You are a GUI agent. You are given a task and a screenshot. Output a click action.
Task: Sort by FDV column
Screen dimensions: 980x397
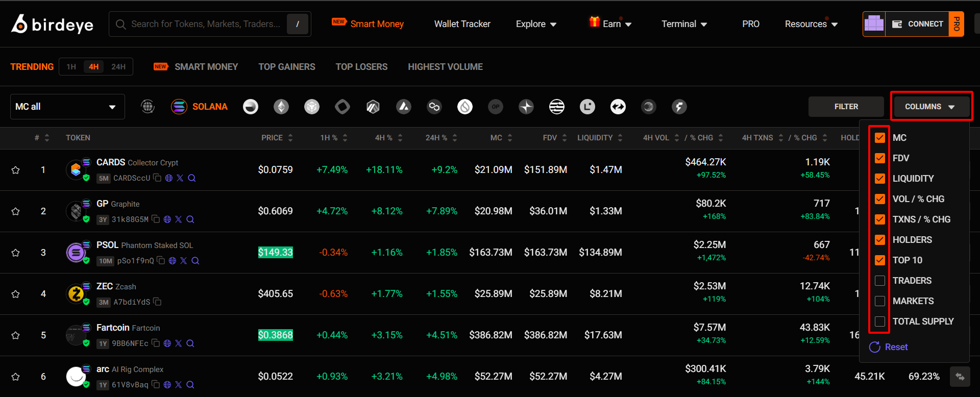pyautogui.click(x=555, y=138)
